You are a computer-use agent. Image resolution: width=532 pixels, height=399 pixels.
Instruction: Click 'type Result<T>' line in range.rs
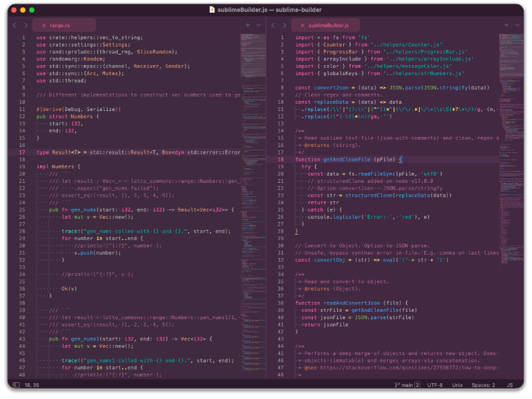[x=138, y=152]
